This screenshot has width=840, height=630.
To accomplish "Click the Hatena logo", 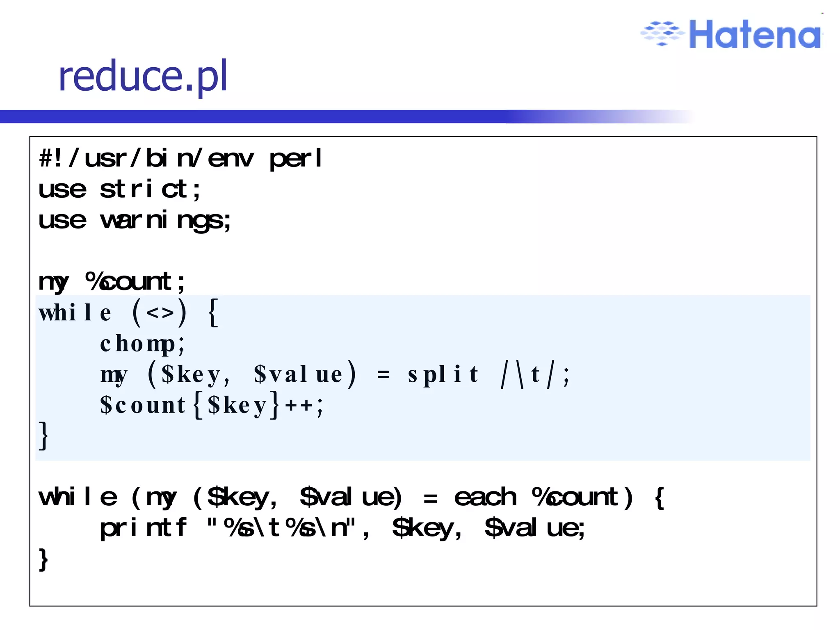I will pyautogui.click(x=732, y=34).
